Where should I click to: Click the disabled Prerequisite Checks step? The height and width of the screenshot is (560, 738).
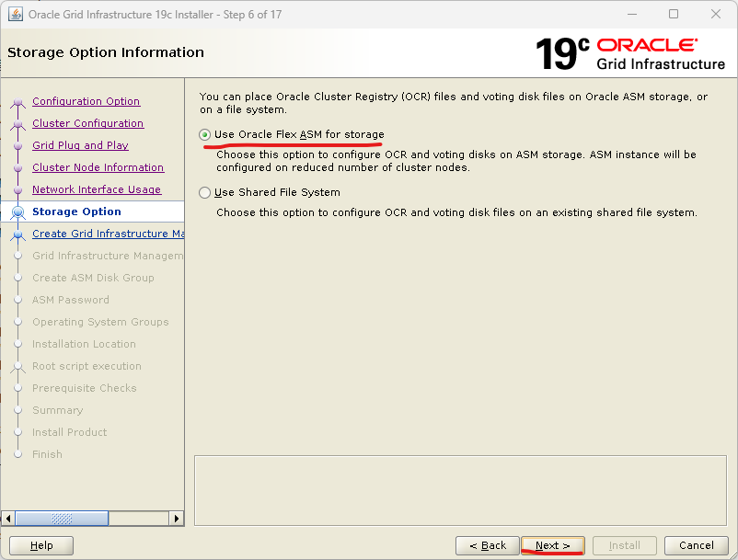85,388
